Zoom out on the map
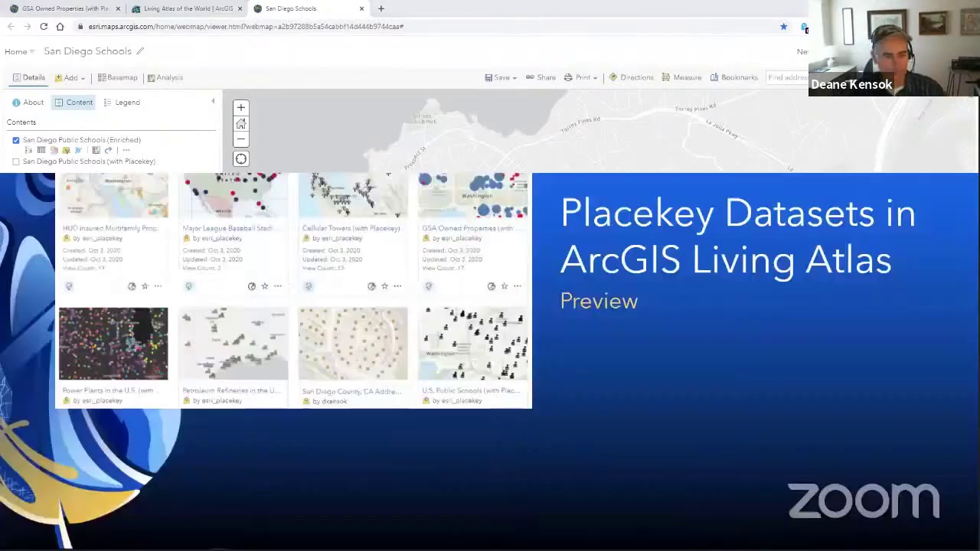Screen dimensions: 980x551 point(240,139)
